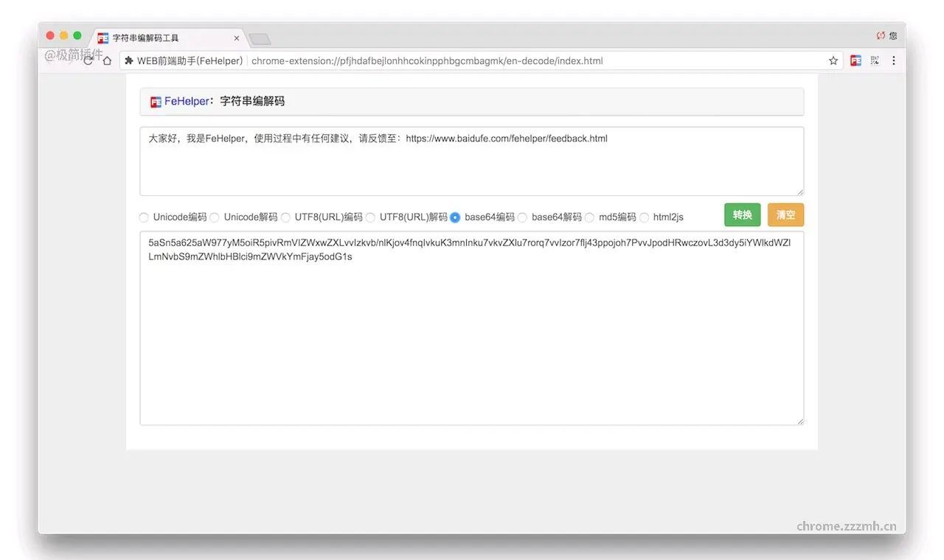The height and width of the screenshot is (560, 944).
Task: Maximize the window with green button
Action: 77,35
